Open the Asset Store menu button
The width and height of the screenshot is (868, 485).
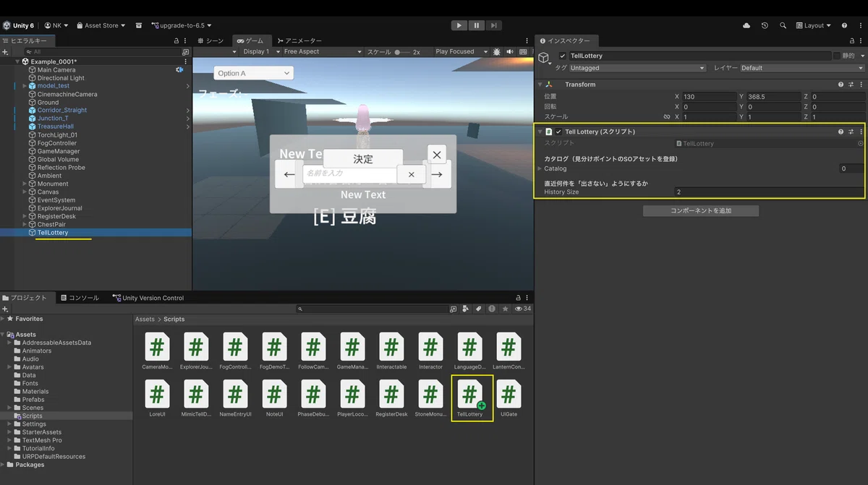[x=101, y=25]
